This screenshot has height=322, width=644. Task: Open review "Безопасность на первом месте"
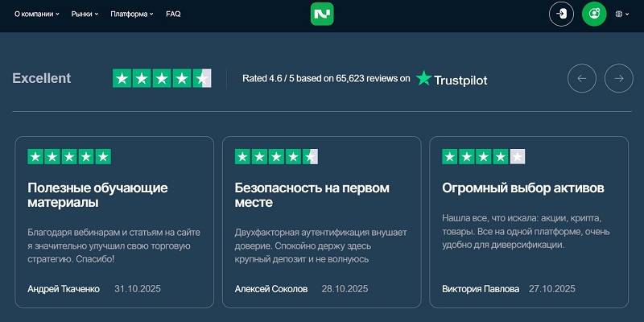coord(312,195)
